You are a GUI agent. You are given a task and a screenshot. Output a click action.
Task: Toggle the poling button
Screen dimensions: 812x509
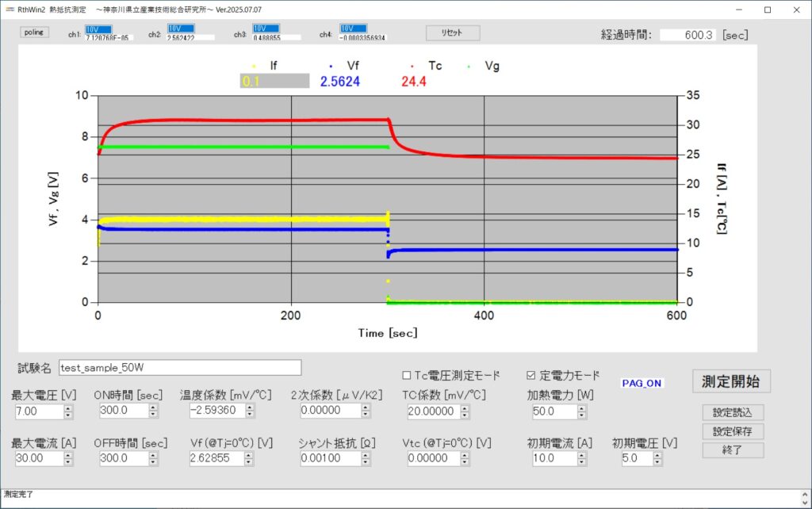click(x=33, y=33)
